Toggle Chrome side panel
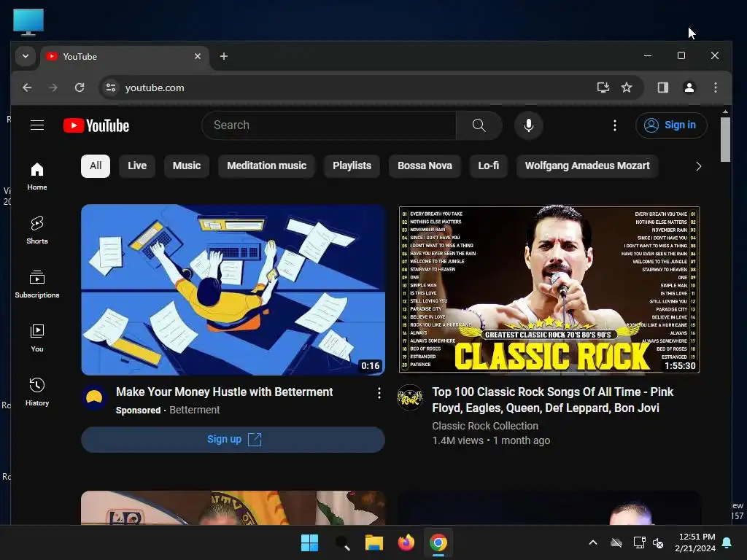Image resolution: width=747 pixels, height=560 pixels. pos(662,87)
